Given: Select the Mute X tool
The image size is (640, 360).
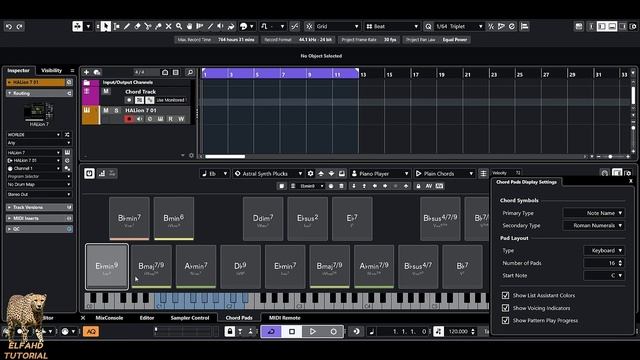Looking at the screenshot, I should 169,27.
